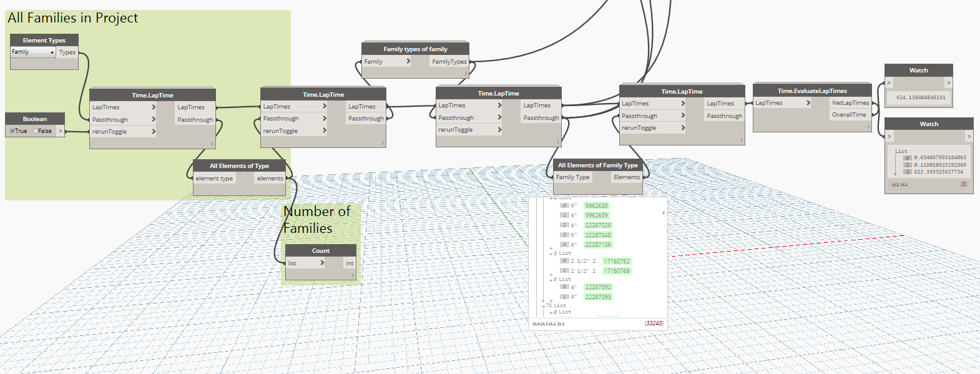This screenshot has height=374, width=980.
Task: Click element ID 17160752 in preview list
Action: point(617,262)
